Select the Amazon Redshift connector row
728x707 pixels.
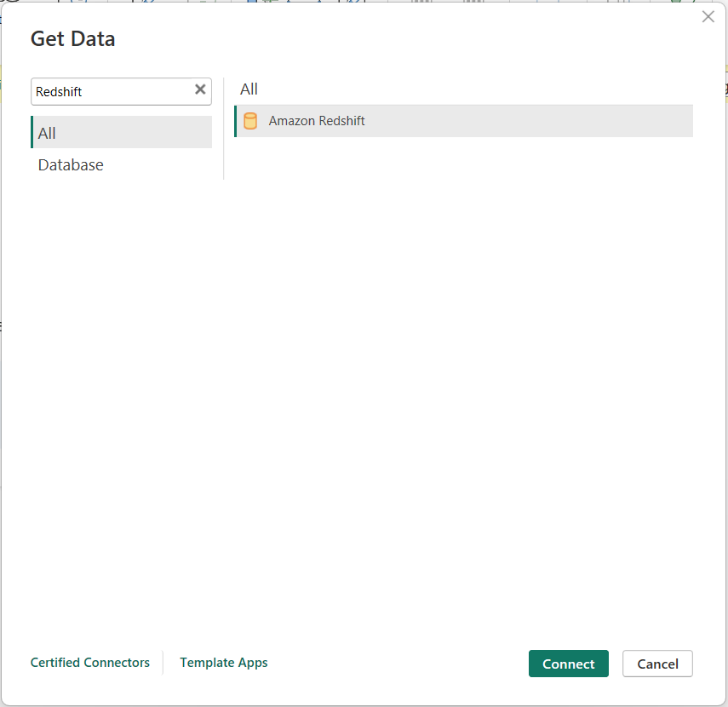point(426,120)
